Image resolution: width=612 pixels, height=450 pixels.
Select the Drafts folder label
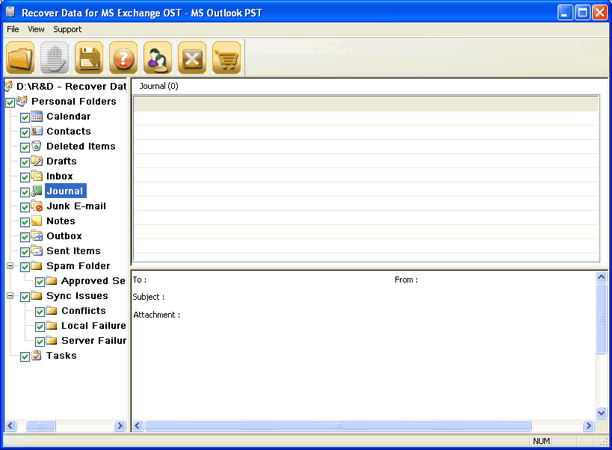pyautogui.click(x=61, y=161)
